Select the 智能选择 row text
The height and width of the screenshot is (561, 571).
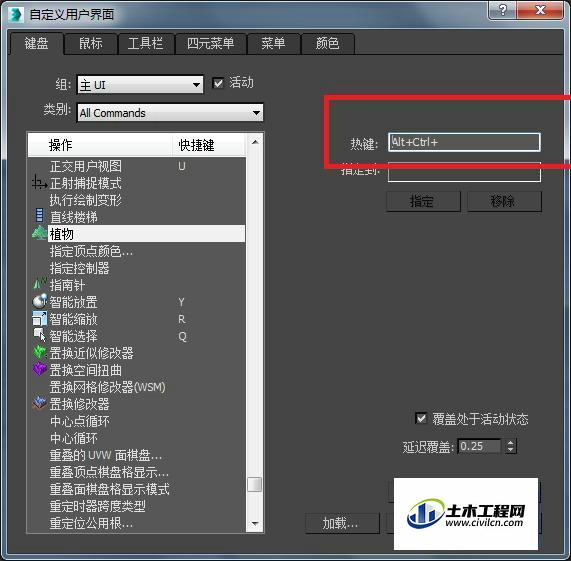(x=74, y=336)
